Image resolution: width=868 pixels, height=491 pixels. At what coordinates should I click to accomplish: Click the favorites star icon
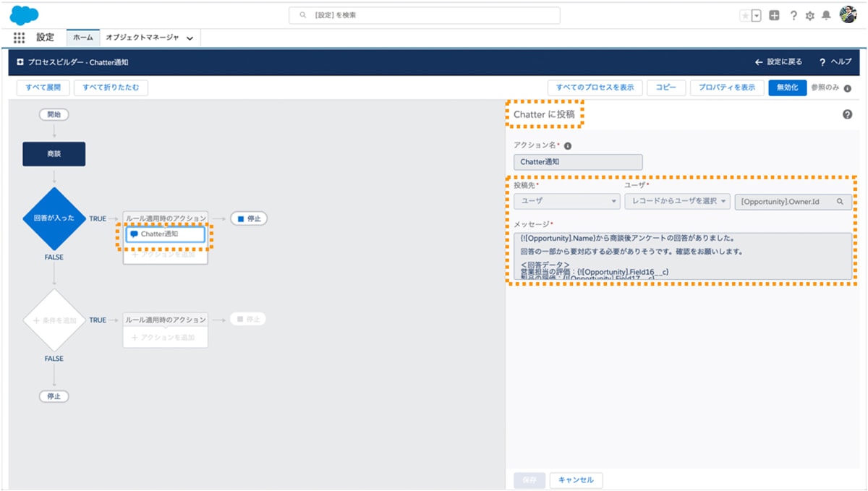[x=746, y=15]
